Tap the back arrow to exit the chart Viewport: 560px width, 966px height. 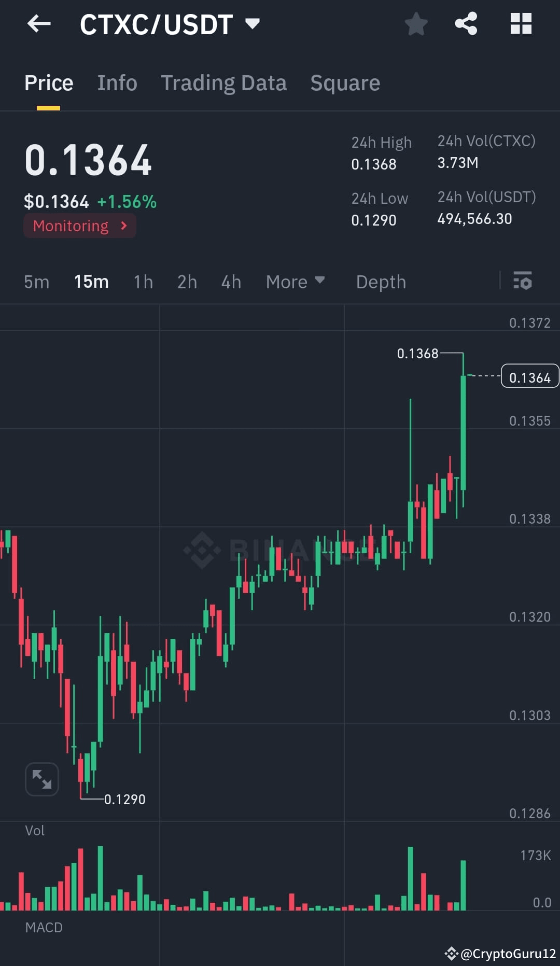point(39,23)
